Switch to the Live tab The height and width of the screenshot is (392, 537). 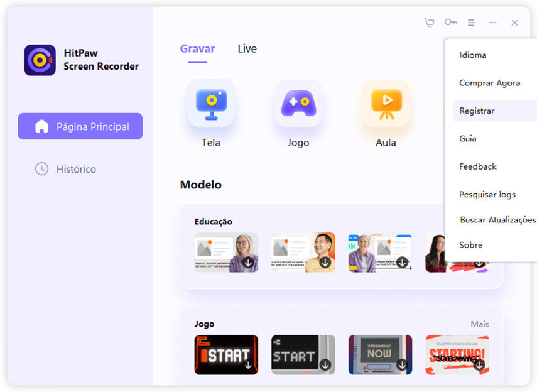coord(247,49)
